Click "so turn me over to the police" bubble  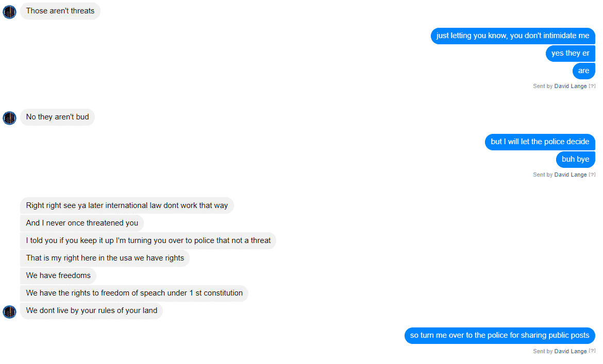point(499,336)
